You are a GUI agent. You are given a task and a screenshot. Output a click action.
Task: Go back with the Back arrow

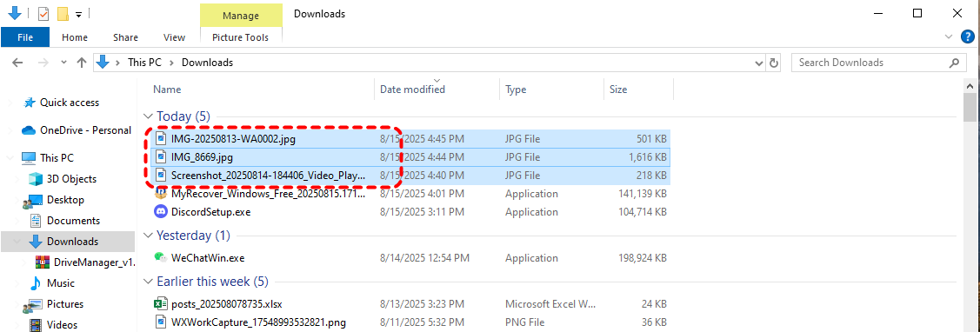pos(17,63)
